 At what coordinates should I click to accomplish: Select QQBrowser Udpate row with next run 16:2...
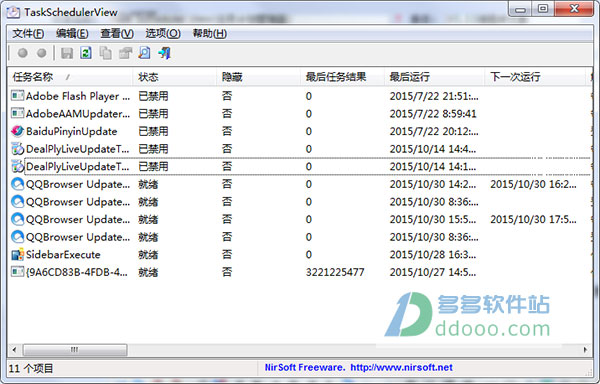point(300,184)
